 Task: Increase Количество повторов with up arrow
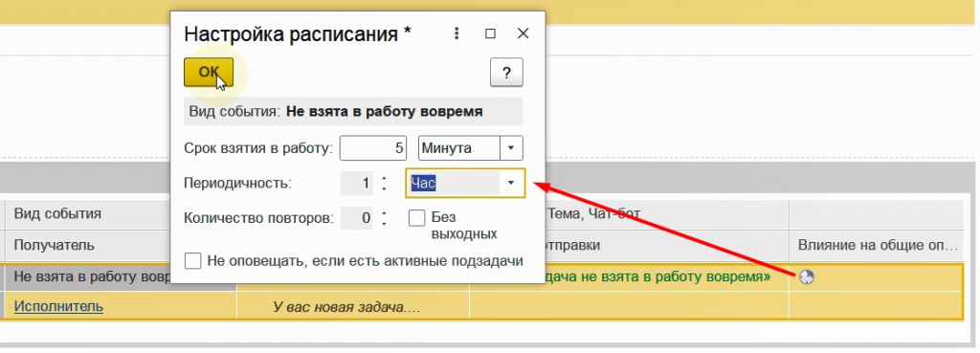click(384, 213)
